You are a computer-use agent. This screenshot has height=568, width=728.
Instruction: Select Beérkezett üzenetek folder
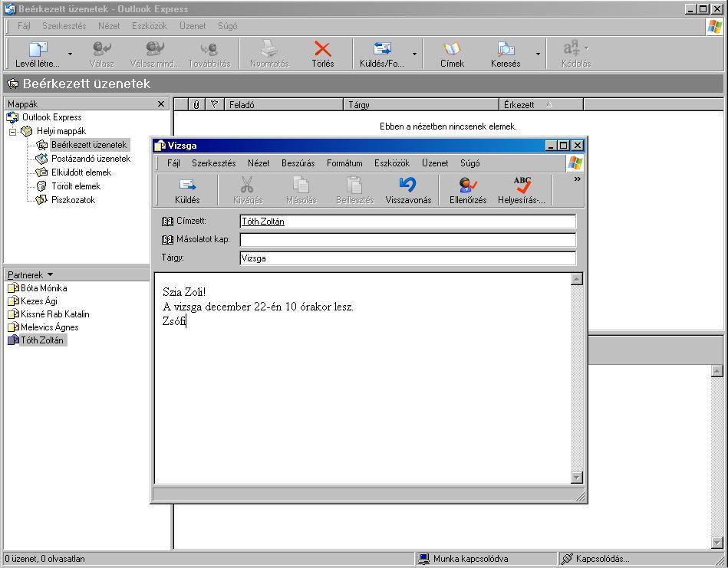click(x=89, y=145)
